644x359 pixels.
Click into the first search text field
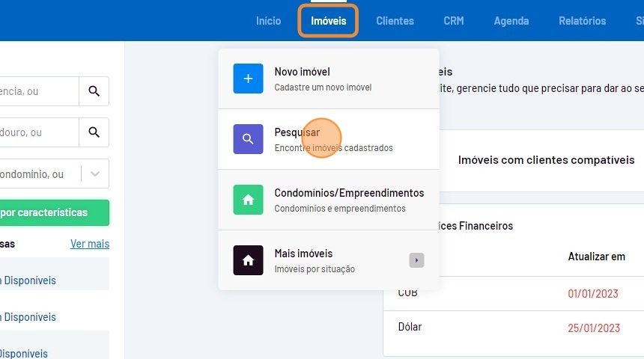click(37, 91)
